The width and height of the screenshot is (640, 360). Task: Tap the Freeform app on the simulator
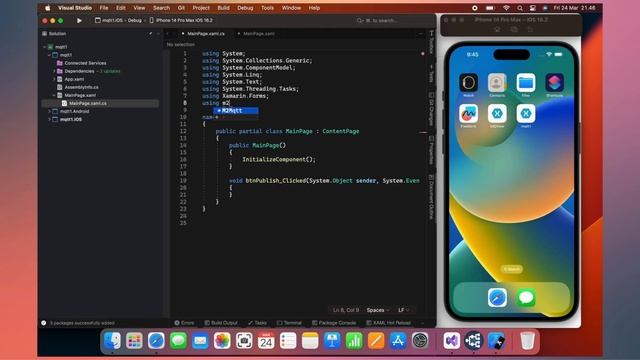pyautogui.click(x=468, y=114)
